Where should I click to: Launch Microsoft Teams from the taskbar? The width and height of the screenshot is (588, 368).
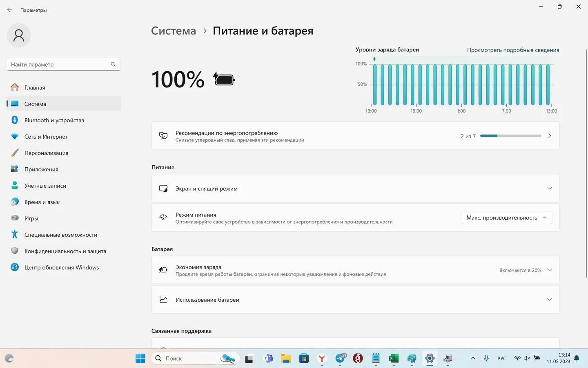coord(268,359)
